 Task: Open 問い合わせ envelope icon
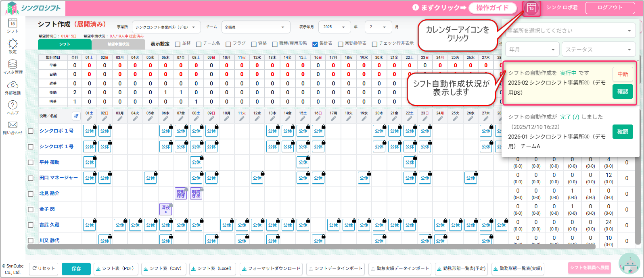pyautogui.click(x=13, y=125)
